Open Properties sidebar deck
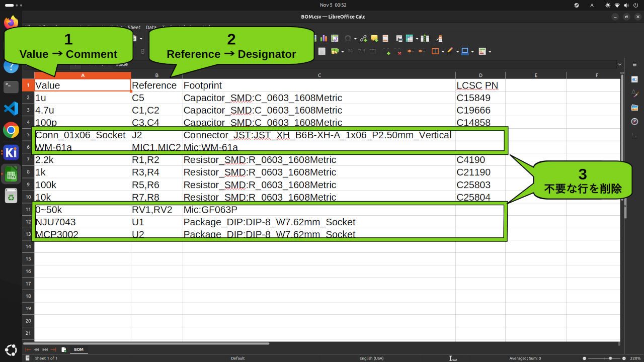 634,79
